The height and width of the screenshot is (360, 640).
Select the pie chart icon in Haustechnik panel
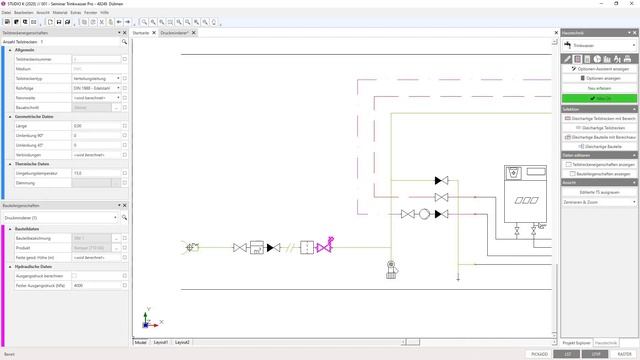click(597, 59)
